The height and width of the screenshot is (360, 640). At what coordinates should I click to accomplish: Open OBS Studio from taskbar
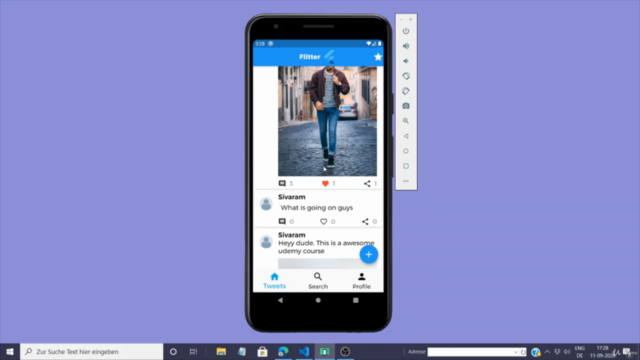click(345, 351)
